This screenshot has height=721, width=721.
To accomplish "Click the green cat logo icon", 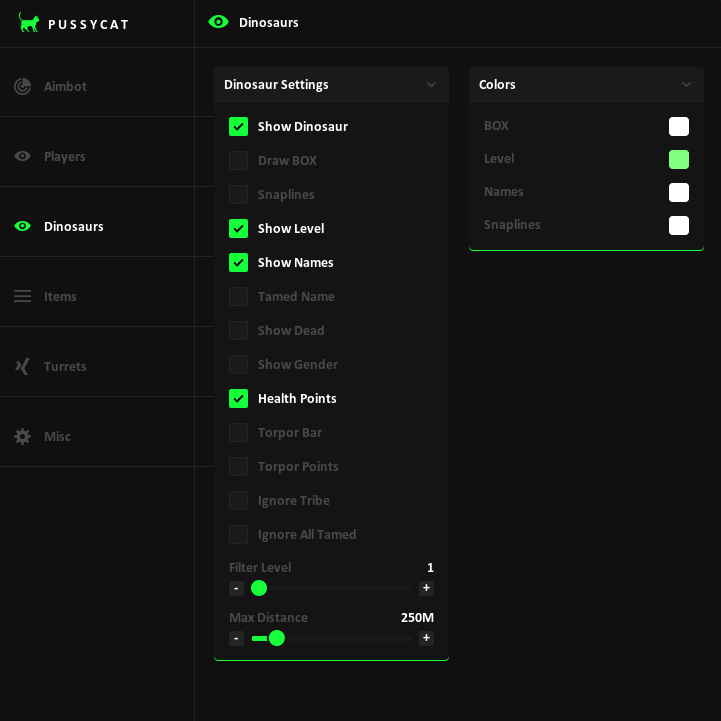I will coord(29,23).
